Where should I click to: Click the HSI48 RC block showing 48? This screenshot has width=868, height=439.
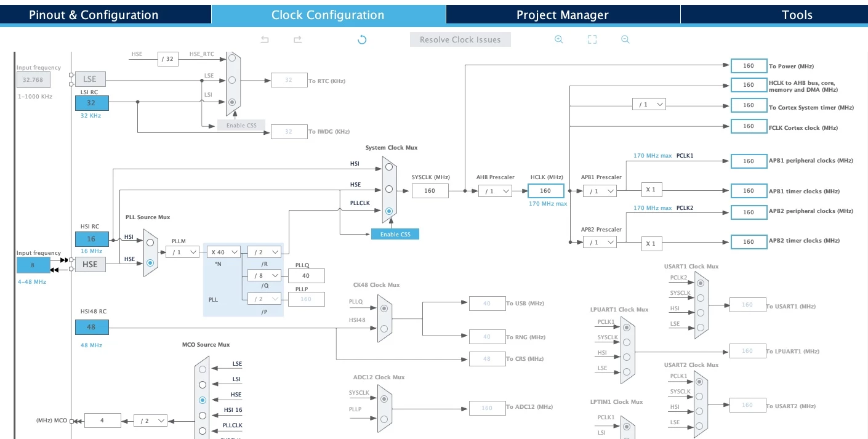coord(92,328)
